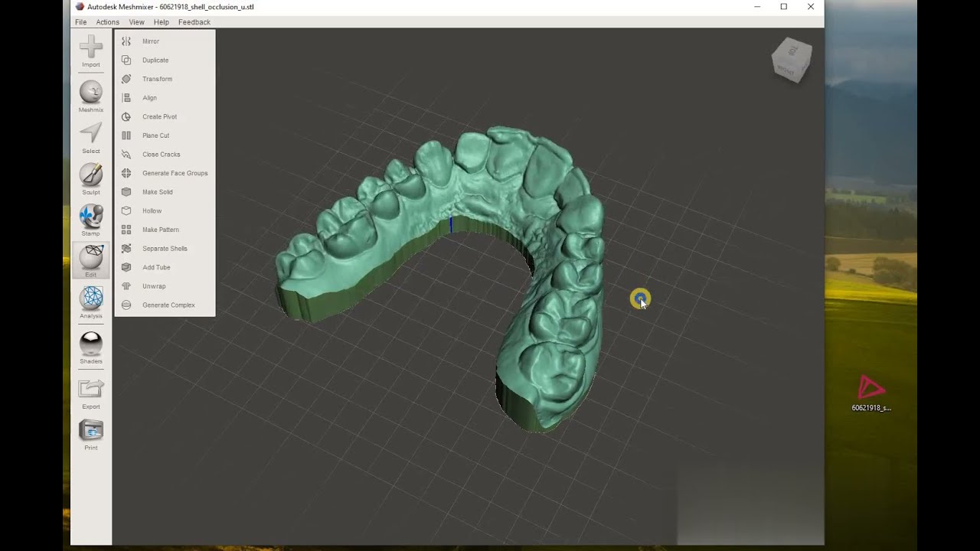Click the Transform icon

[126, 79]
